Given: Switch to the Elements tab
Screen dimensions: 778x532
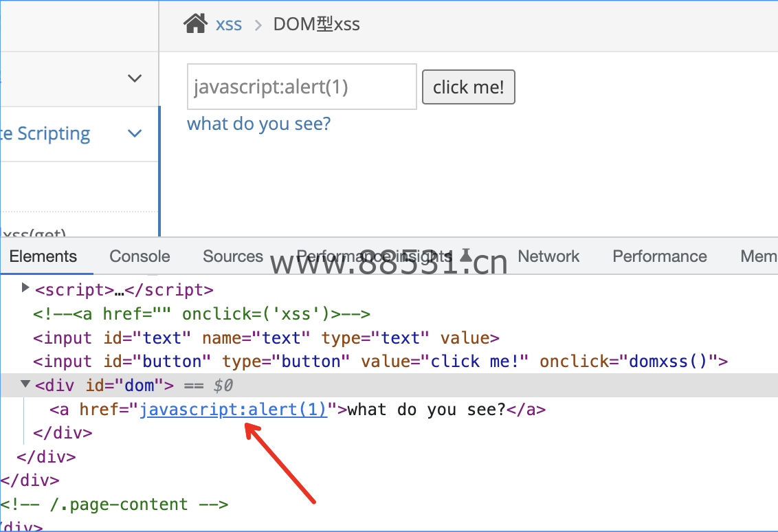Looking at the screenshot, I should pos(43,256).
